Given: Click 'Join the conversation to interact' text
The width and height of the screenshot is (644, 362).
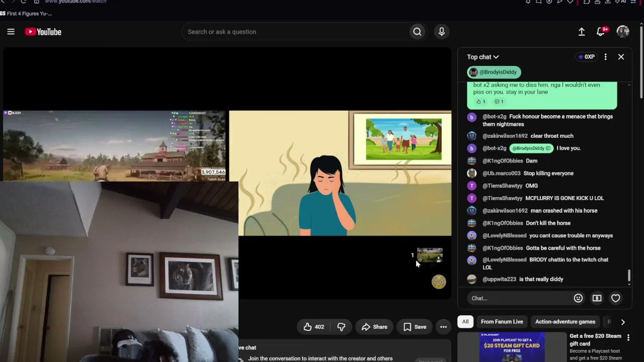Looking at the screenshot, I should [x=320, y=358].
